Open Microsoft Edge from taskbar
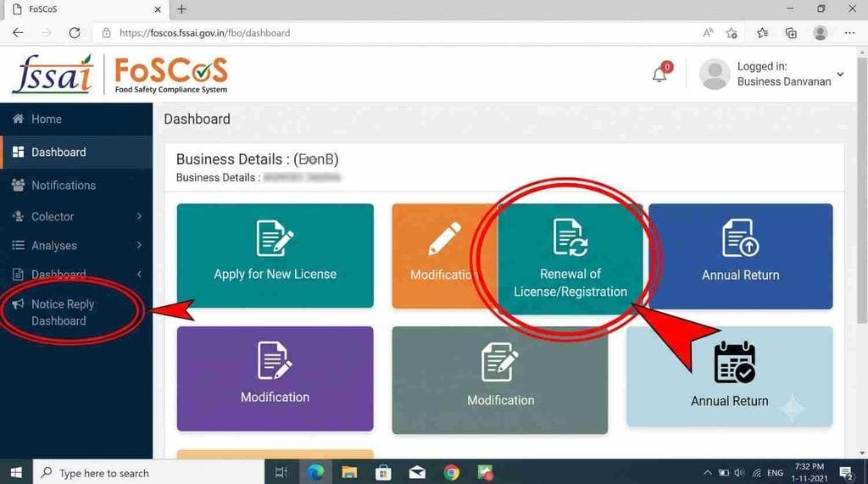The height and width of the screenshot is (484, 868). [315, 472]
